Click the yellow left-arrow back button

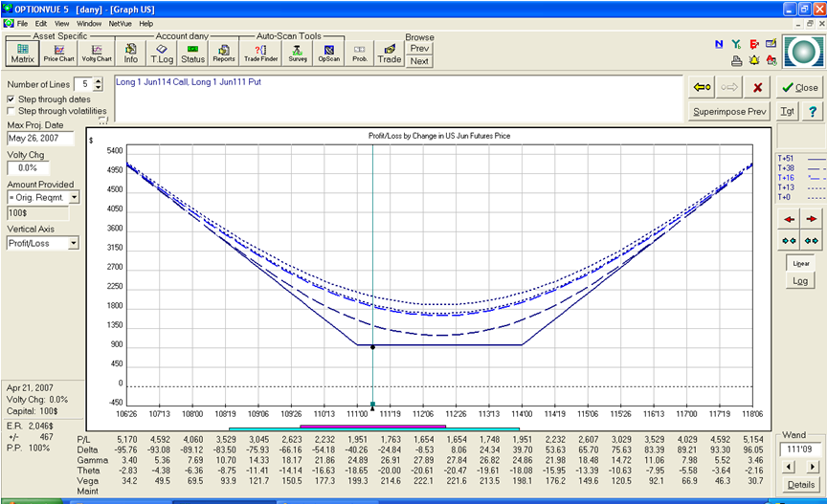point(702,88)
